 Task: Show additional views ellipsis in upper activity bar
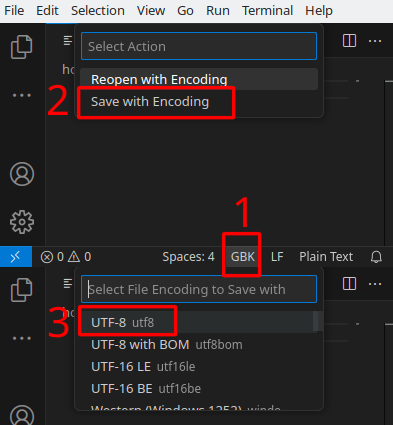pos(22,95)
